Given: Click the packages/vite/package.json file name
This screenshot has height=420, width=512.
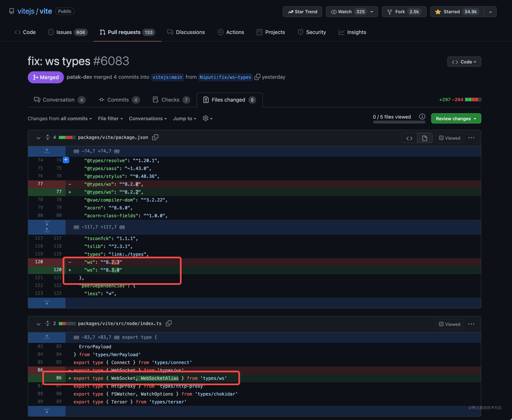Looking at the screenshot, I should pos(113,137).
